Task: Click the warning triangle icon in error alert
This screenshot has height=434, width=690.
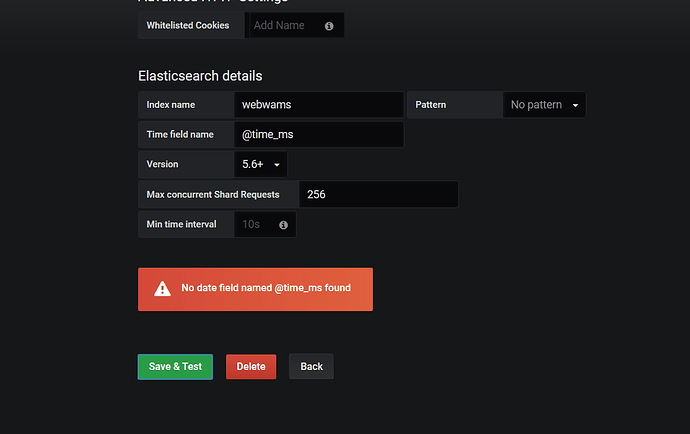Action: (x=162, y=289)
